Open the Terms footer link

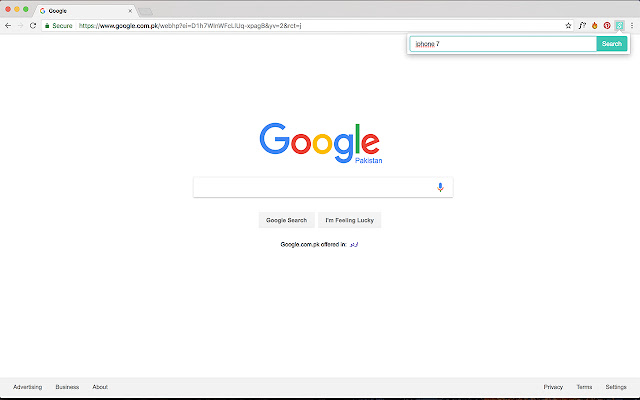584,387
